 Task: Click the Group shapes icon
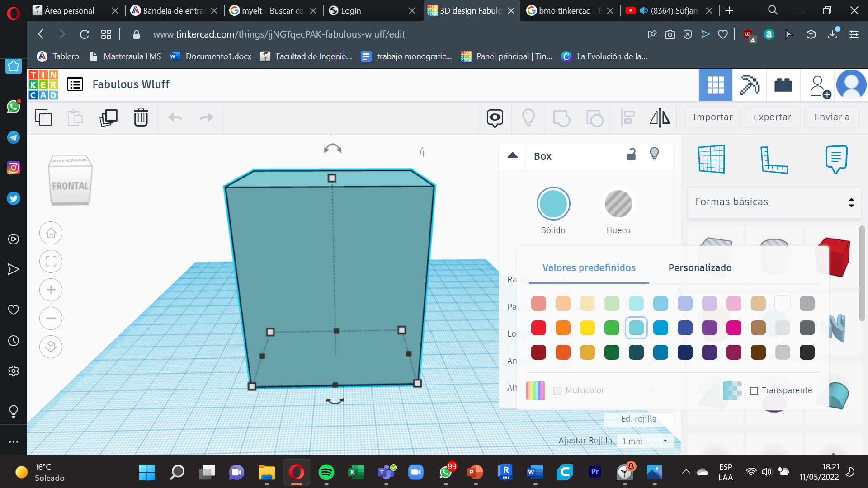561,118
